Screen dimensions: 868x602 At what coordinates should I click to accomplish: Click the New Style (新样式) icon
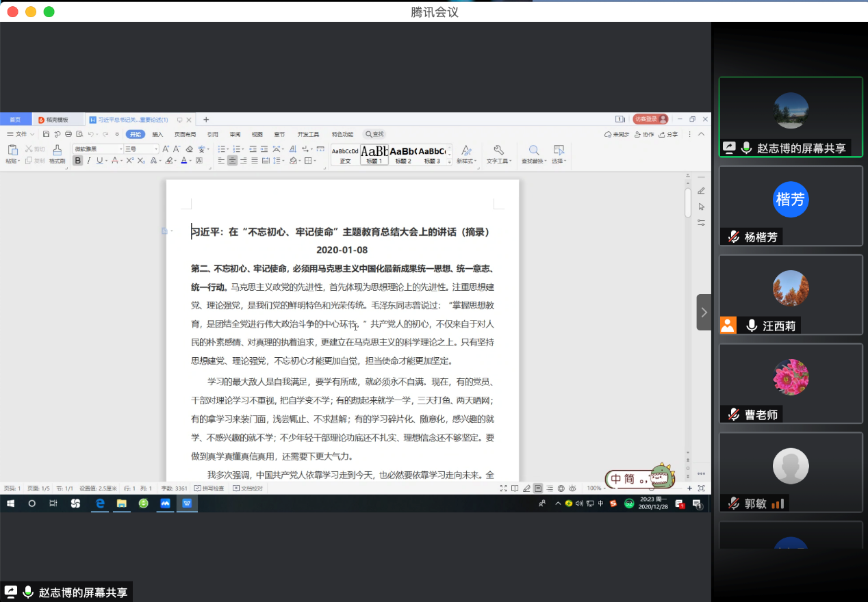coord(466,150)
